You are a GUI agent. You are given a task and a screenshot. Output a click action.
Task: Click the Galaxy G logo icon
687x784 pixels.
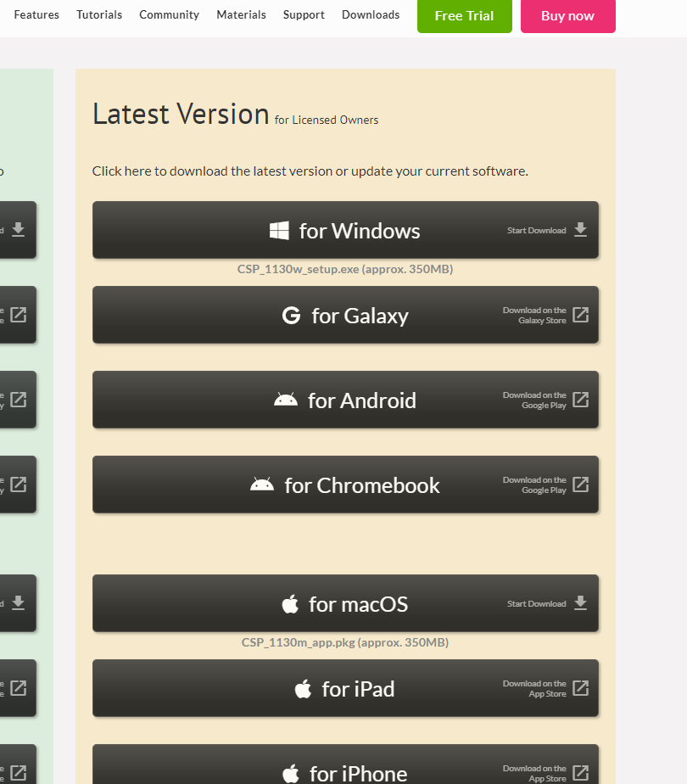point(291,315)
